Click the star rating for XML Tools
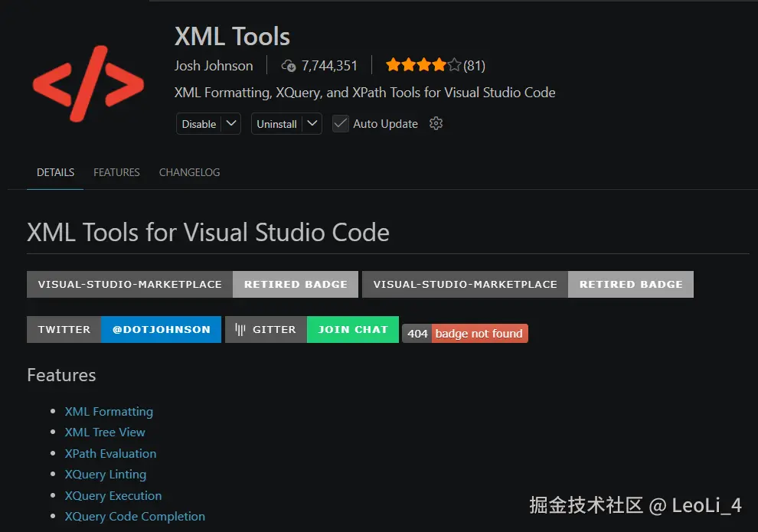This screenshot has height=532, width=758. pyautogui.click(x=423, y=65)
